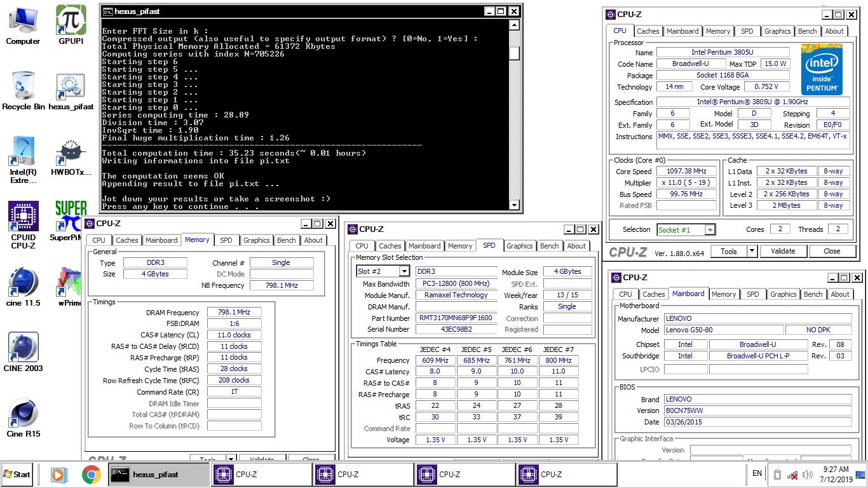
Task: Click the EN language indicator
Action: (757, 473)
